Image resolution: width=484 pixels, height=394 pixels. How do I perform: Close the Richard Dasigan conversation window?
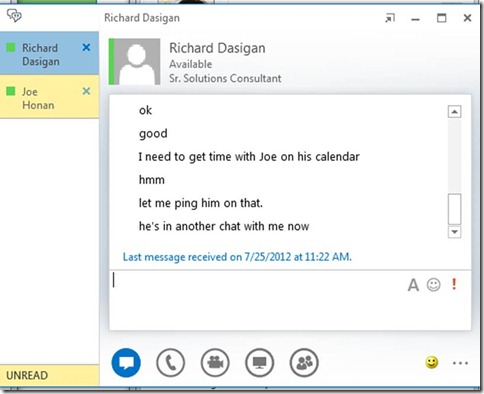pyautogui.click(x=467, y=18)
